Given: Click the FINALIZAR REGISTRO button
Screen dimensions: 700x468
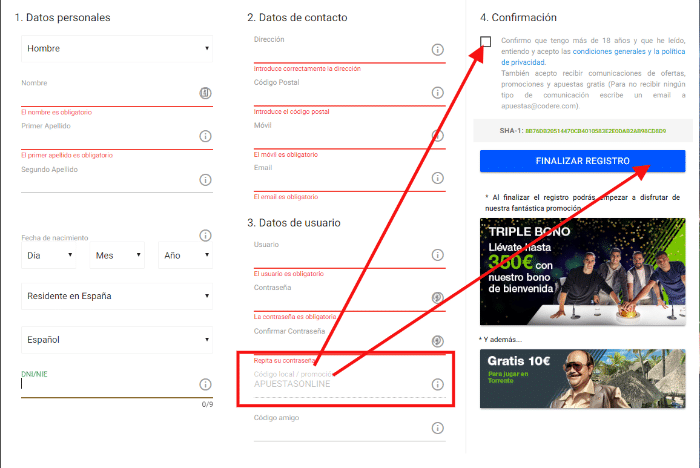Looking at the screenshot, I should click(x=583, y=161).
